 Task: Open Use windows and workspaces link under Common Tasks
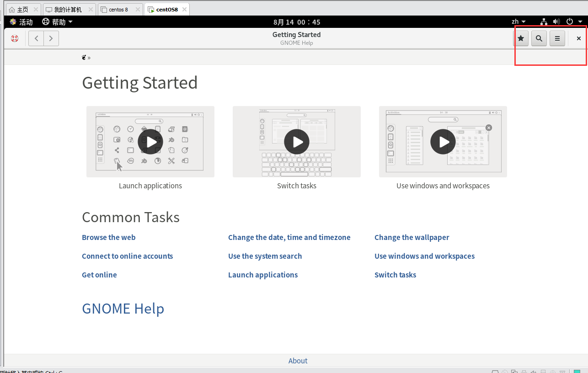pyautogui.click(x=424, y=256)
